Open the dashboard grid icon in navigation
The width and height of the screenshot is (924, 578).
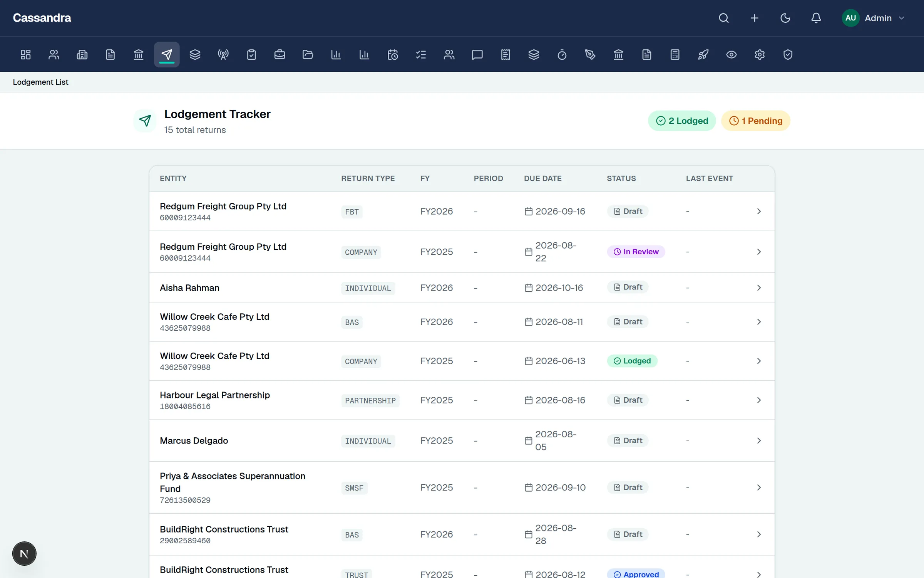click(25, 55)
